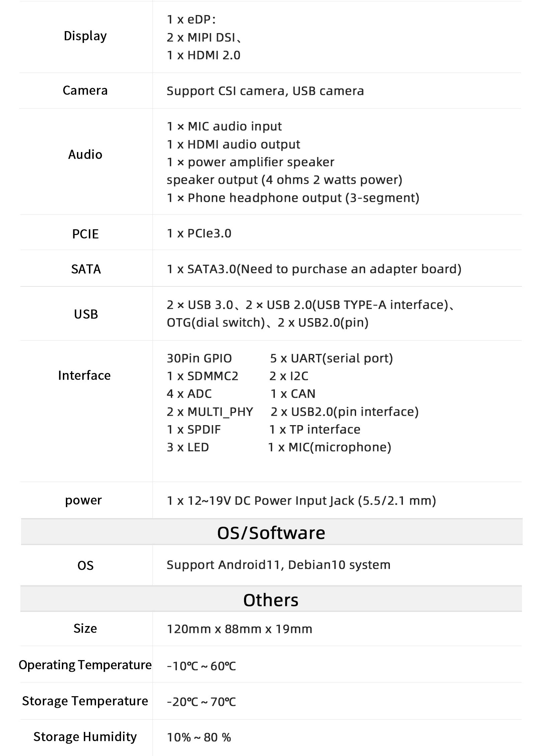Screen dimensions: 535x756
Task: Click "Support Android11, Debian10 system" text
Action: coord(278,565)
